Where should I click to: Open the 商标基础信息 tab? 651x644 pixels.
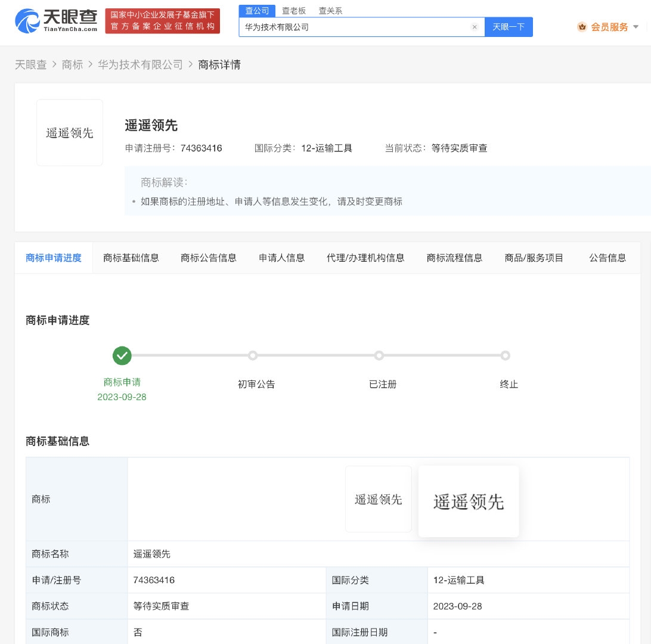coord(131,258)
